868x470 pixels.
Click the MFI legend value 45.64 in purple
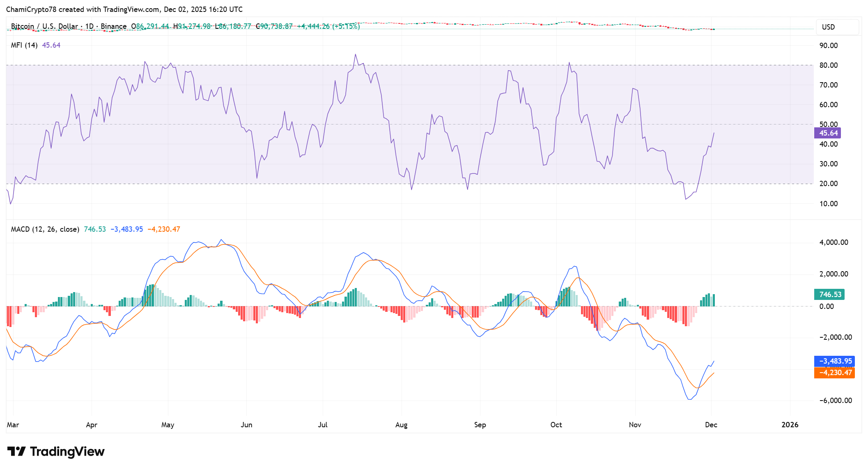(51, 45)
